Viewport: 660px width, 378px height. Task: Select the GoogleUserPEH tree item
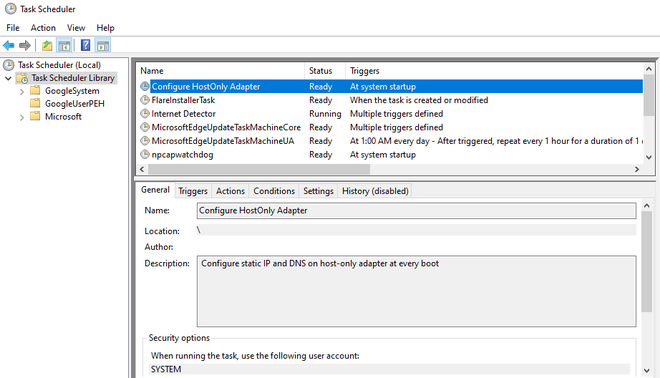75,104
